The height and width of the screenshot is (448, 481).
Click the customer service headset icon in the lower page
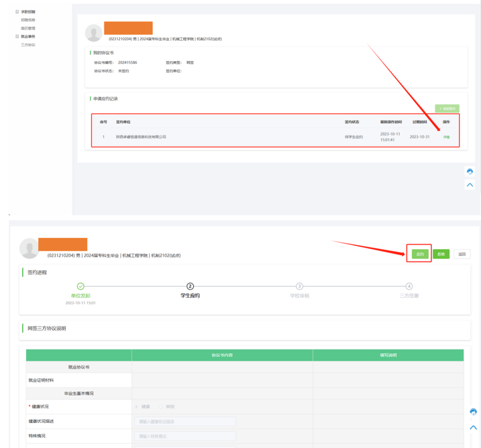[x=473, y=411]
